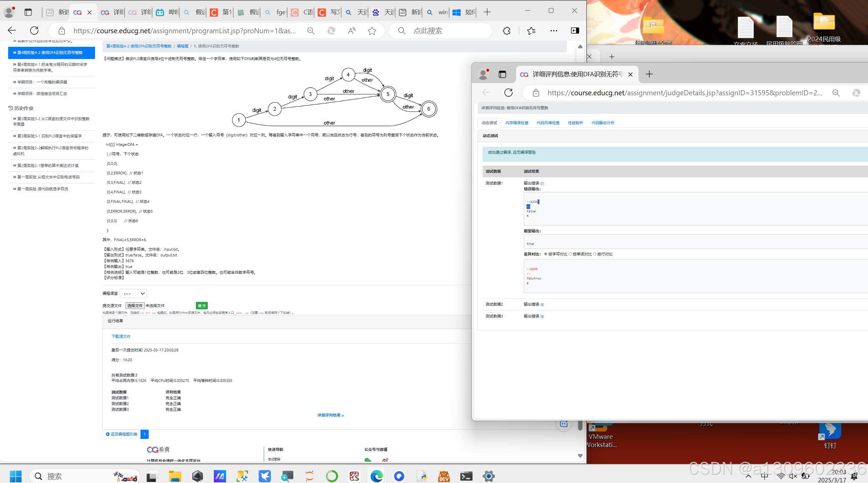The image size is (868, 483).
Task: Click the favorites star in address bar
Action: coord(372,31)
